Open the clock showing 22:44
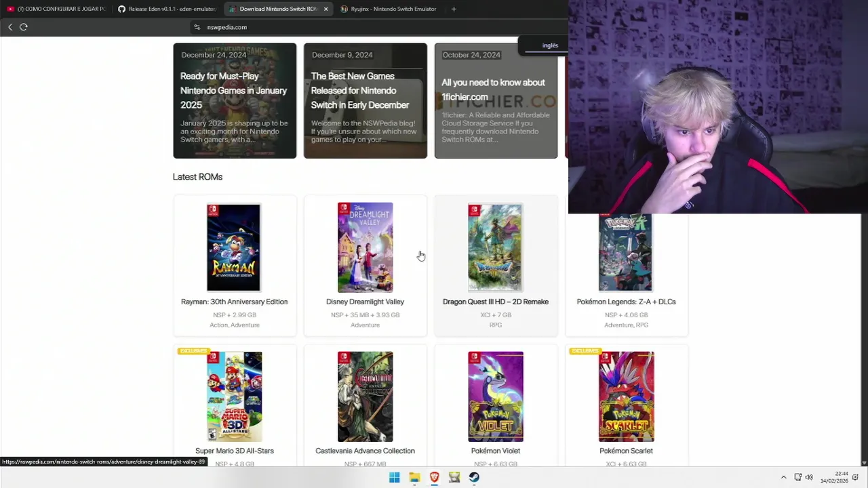868x488 pixels. (834, 477)
